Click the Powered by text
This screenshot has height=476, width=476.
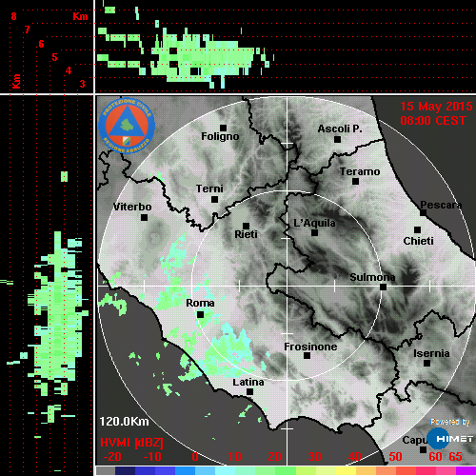(450, 422)
